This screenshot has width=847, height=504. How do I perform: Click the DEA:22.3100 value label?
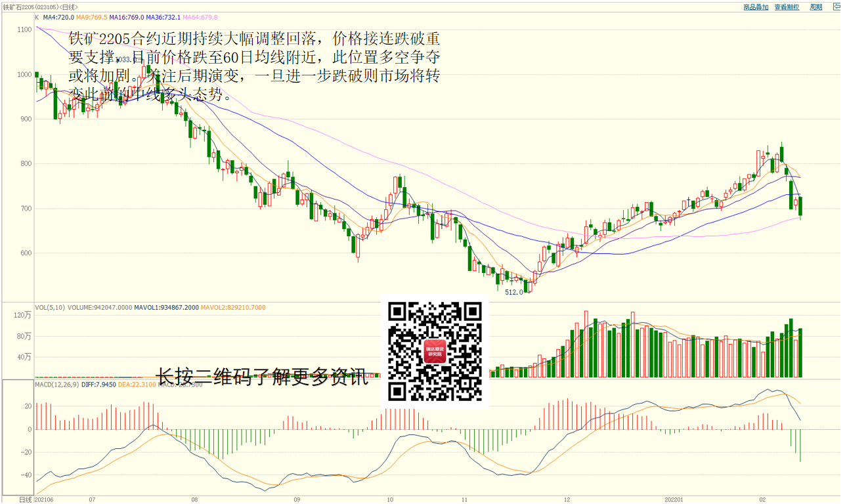click(x=137, y=384)
